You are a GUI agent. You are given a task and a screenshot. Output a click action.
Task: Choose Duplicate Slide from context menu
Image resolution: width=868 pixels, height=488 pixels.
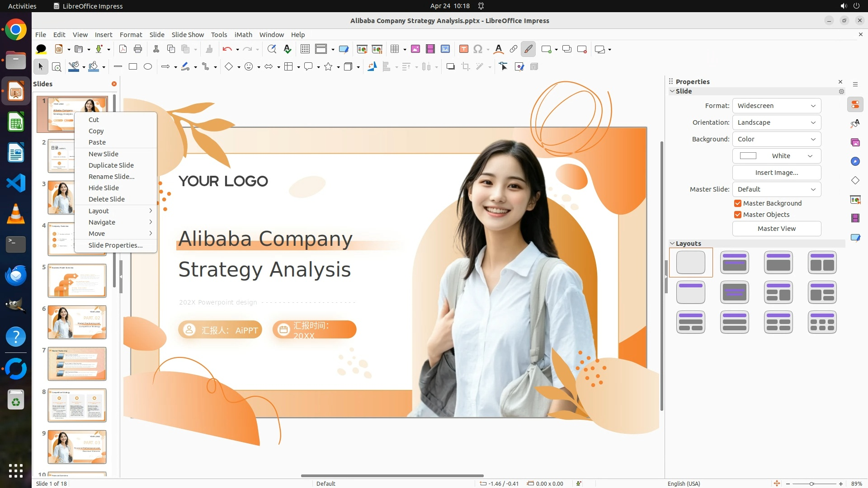[x=111, y=165]
